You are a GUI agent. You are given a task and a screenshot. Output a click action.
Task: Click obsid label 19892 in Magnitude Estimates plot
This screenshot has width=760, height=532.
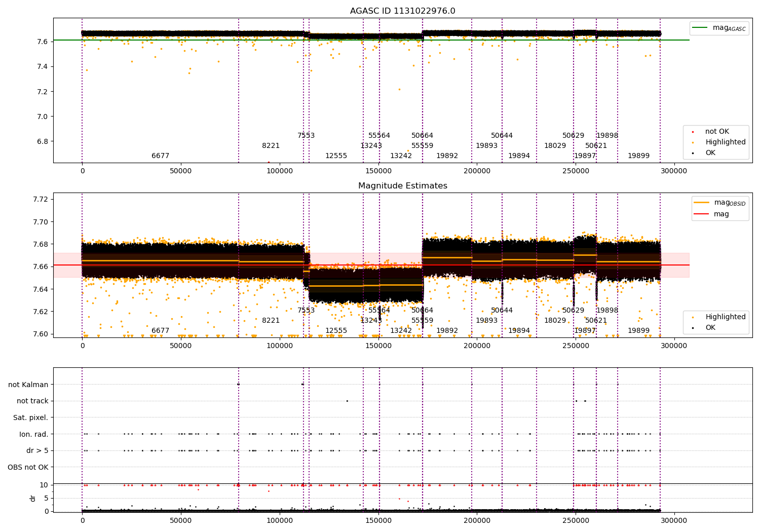point(447,331)
